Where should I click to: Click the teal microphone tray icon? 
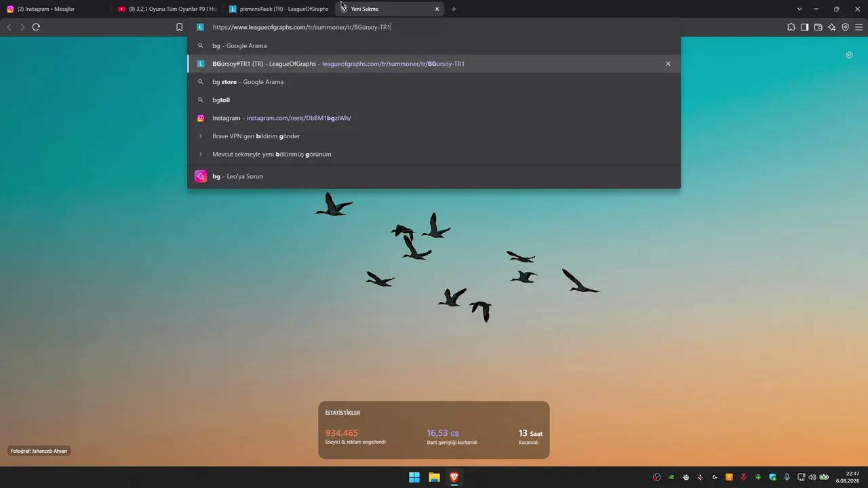[787, 477]
